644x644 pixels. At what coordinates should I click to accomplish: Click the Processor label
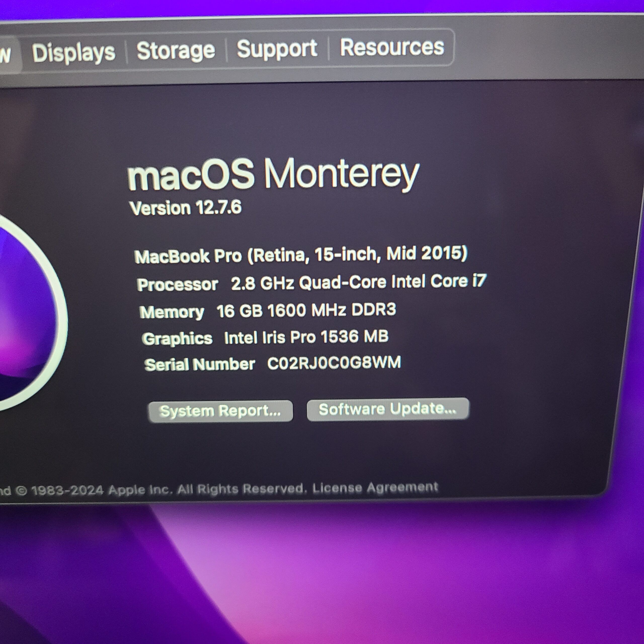coord(177,285)
